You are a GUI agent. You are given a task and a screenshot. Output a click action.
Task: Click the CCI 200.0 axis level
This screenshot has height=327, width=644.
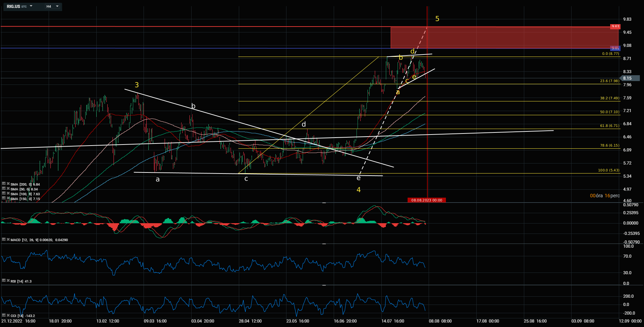(628, 296)
